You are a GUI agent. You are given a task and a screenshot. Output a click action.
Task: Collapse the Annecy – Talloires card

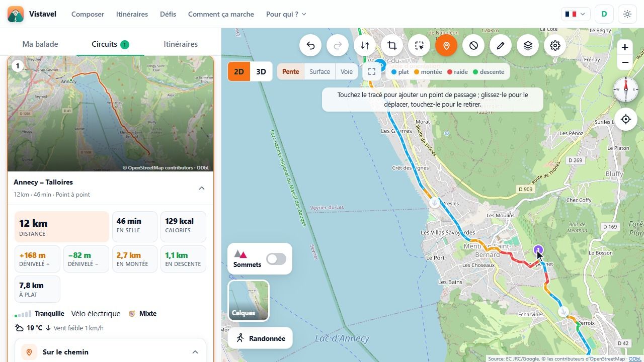[202, 189]
